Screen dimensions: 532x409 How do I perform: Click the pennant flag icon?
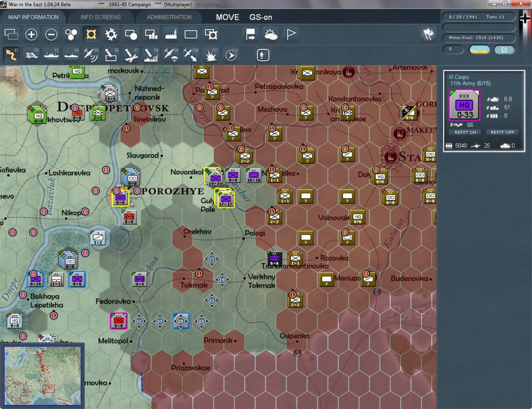pos(291,34)
